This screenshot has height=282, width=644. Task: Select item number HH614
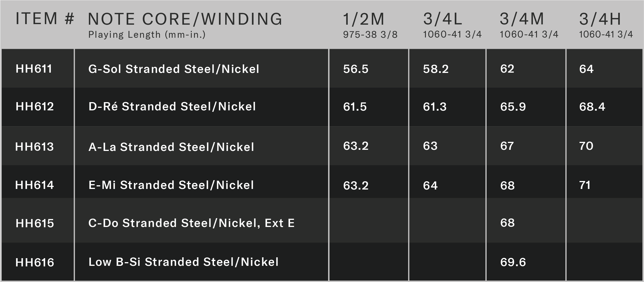[x=34, y=185]
